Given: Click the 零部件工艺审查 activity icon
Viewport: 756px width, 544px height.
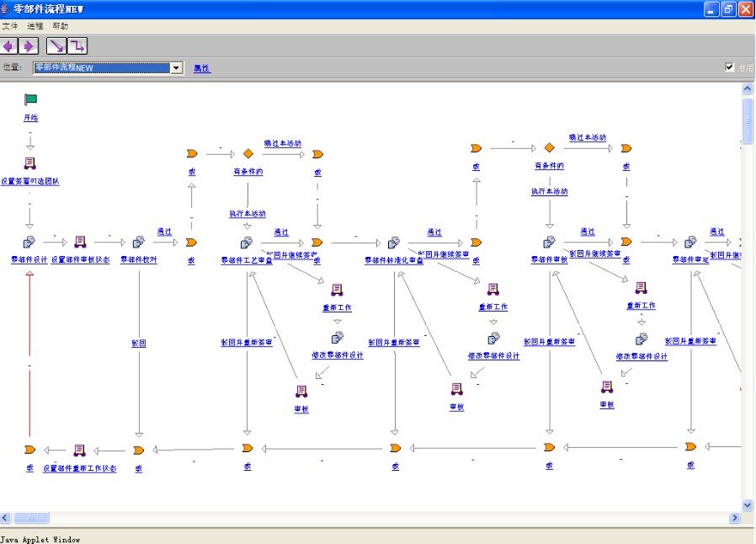Looking at the screenshot, I should 247,243.
